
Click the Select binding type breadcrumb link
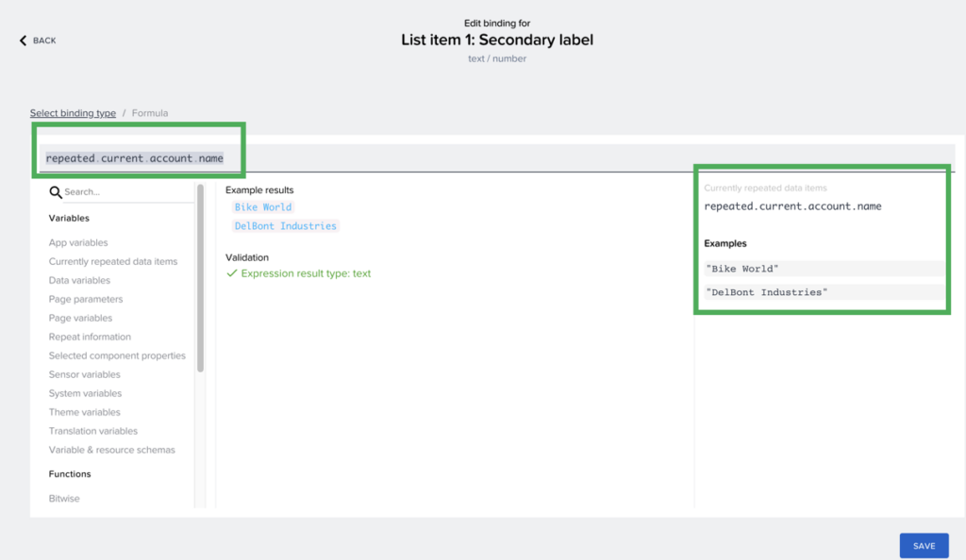pyautogui.click(x=73, y=113)
